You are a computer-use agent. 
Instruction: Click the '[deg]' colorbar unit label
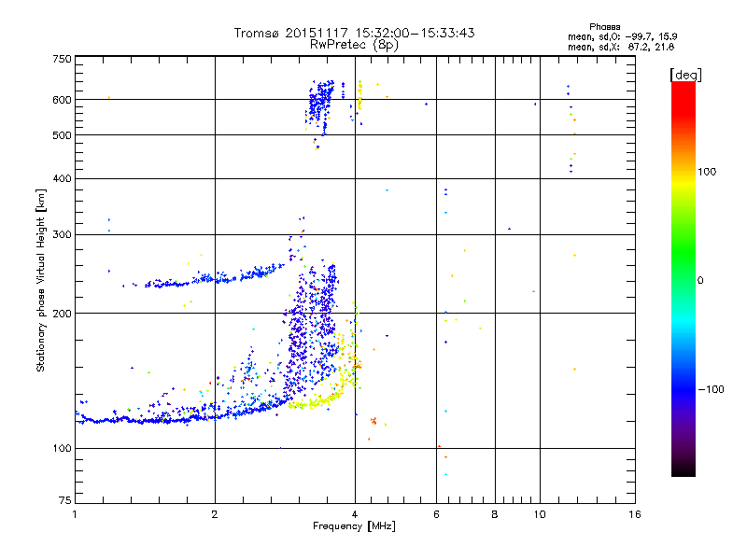point(685,75)
